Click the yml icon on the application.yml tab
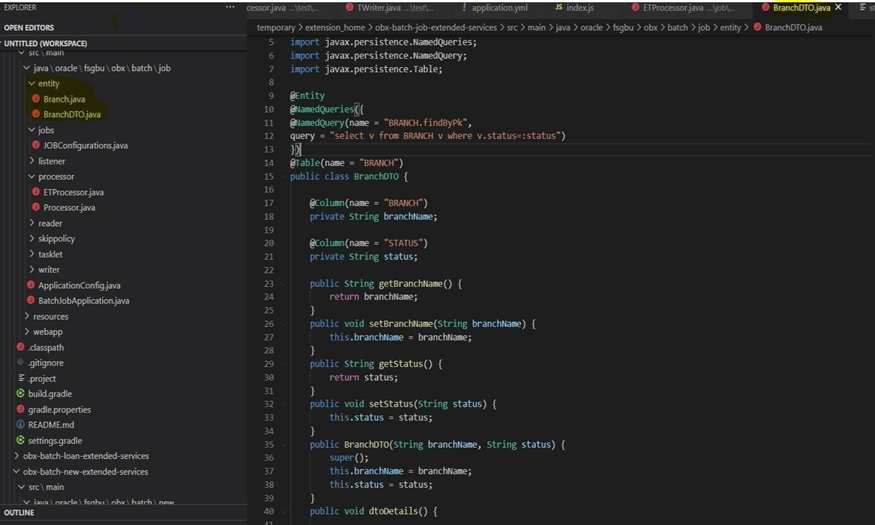 pyautogui.click(x=464, y=8)
